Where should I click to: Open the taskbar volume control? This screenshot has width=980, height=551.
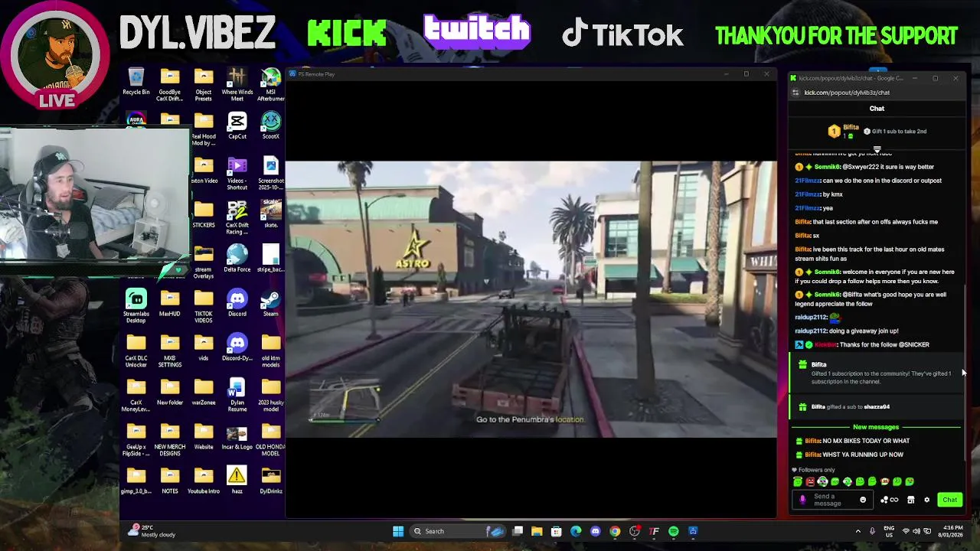point(916,531)
